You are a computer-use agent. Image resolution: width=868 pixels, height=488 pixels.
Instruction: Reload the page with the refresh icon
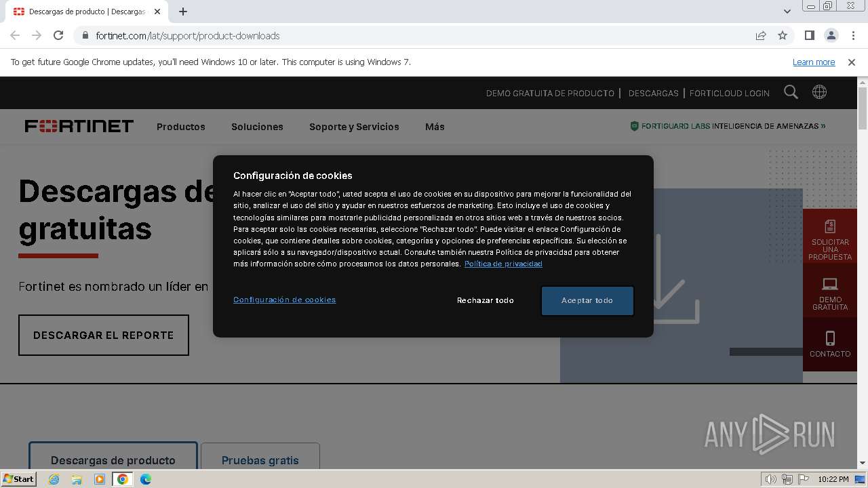pos(58,35)
